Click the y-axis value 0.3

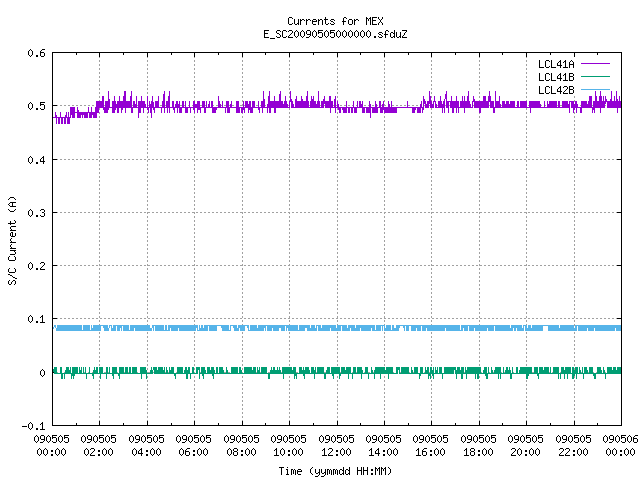click(x=37, y=213)
